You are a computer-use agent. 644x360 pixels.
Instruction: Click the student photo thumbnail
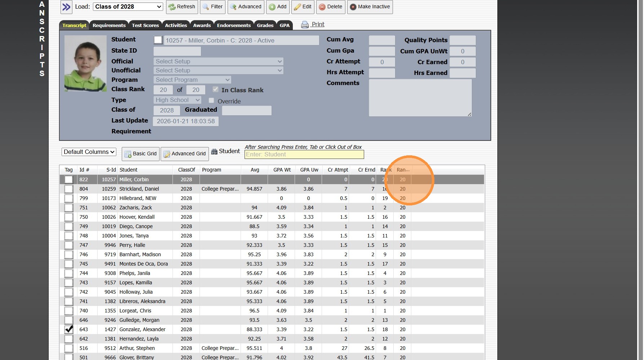85,63
